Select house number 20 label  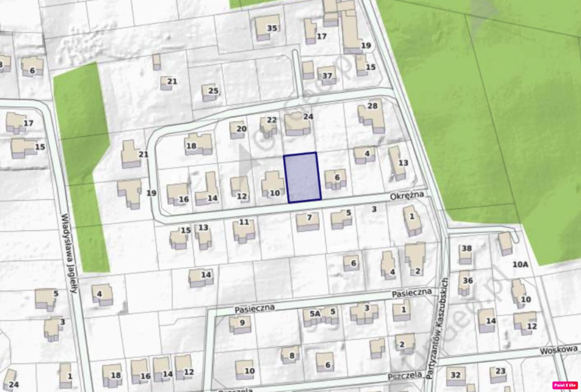coord(241,129)
